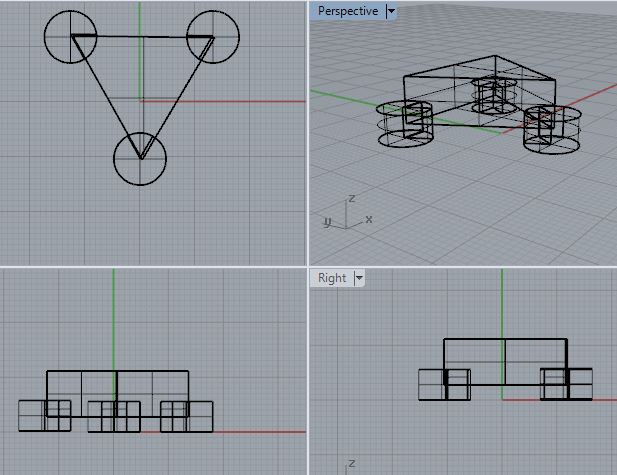Open the Perspective viewport dropdown arrow

point(391,11)
